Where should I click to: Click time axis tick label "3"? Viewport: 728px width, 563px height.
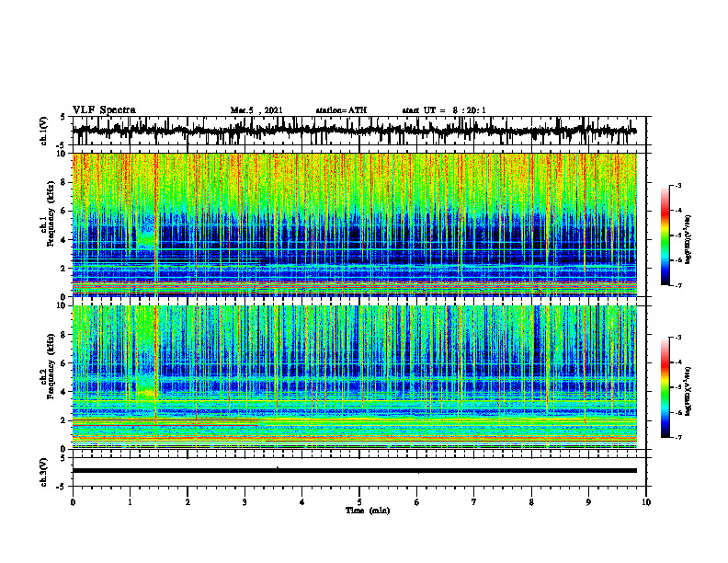point(245,502)
